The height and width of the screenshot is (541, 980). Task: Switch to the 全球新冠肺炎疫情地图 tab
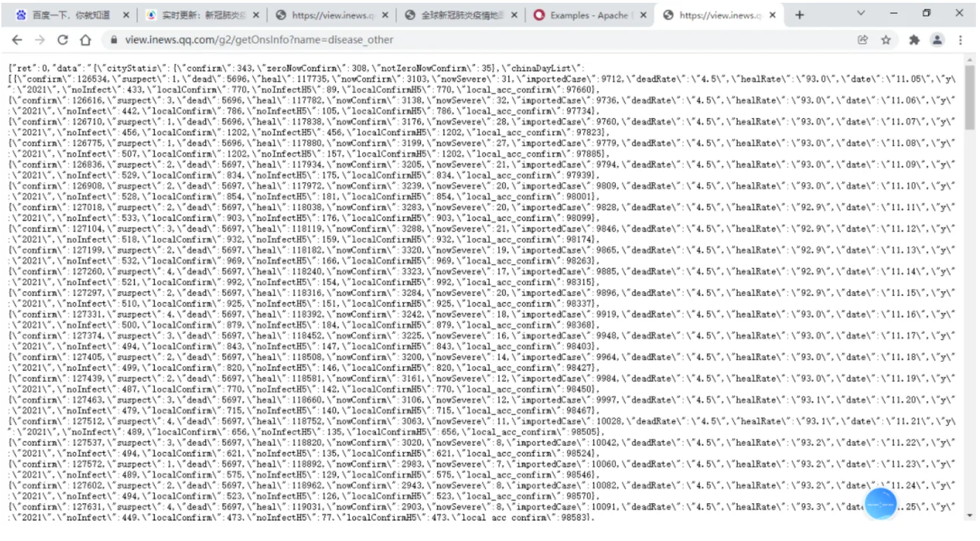[460, 15]
